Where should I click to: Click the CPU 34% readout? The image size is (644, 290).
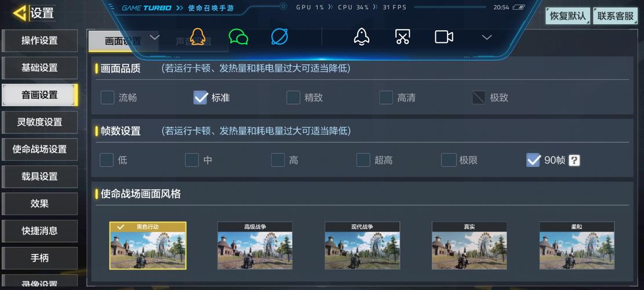353,8
